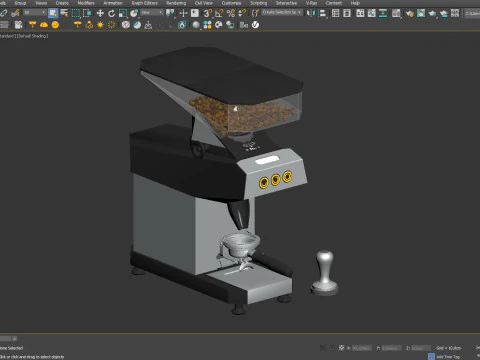480x360 pixels.
Task: Open Autodesk A360 gallery icon
Action: (455, 13)
